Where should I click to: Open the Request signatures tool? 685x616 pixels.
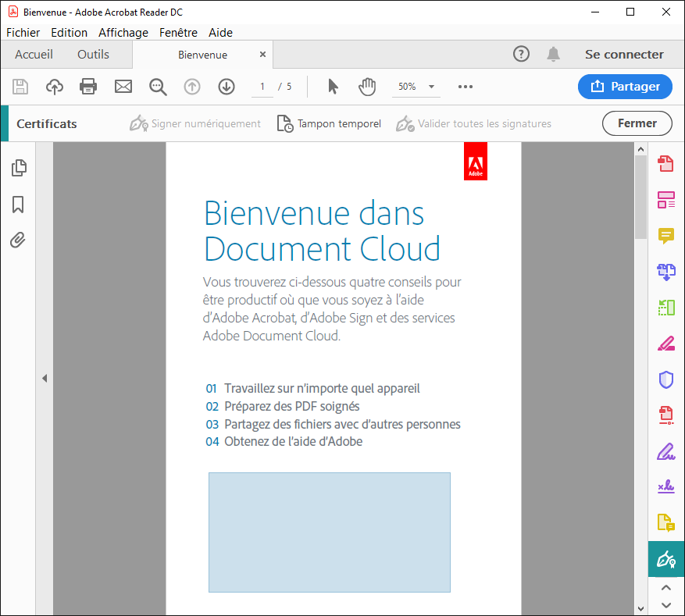(665, 486)
